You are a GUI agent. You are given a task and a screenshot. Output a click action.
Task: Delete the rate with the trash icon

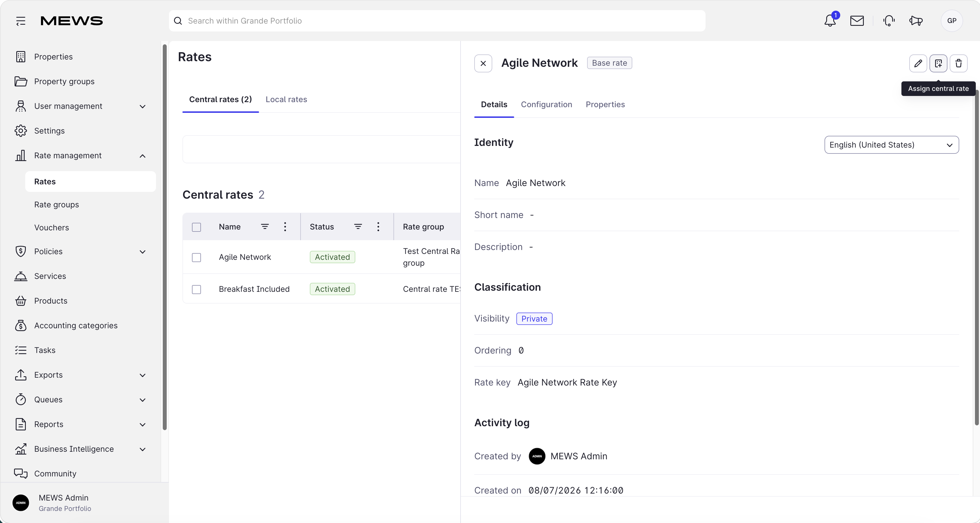pyautogui.click(x=958, y=63)
